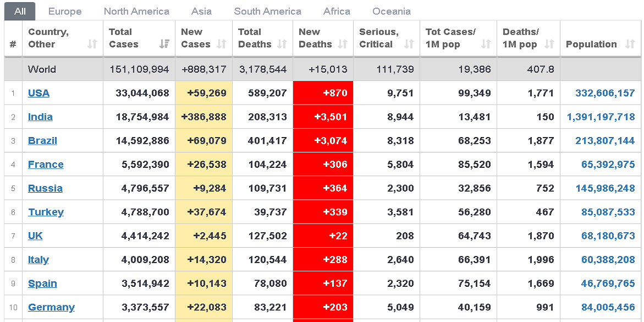The width and height of the screenshot is (644, 322).
Task: Click sort arrows in Tot Cases/1M pop header
Action: pyautogui.click(x=486, y=44)
